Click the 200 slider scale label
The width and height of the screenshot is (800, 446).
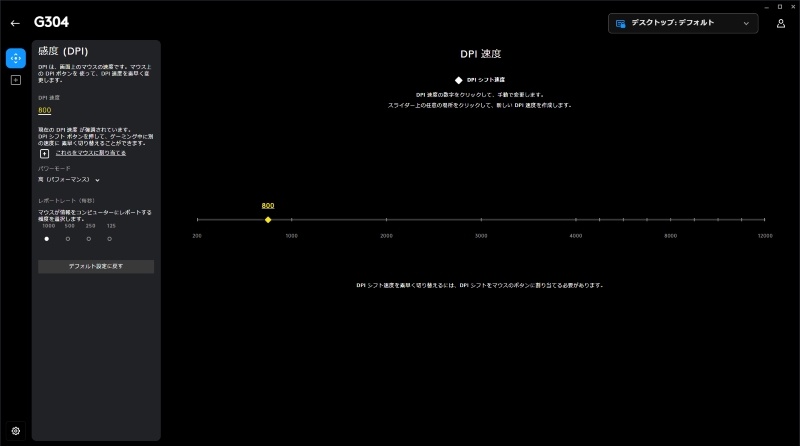[197, 236]
